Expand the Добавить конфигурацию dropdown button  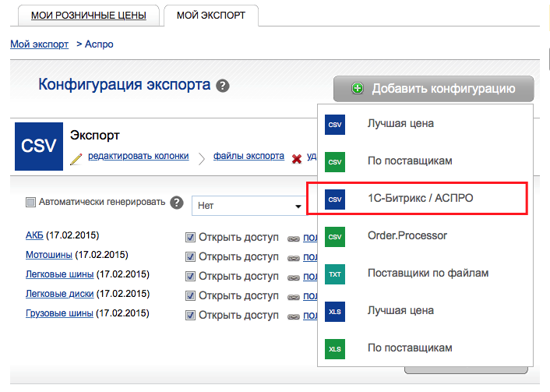click(434, 89)
